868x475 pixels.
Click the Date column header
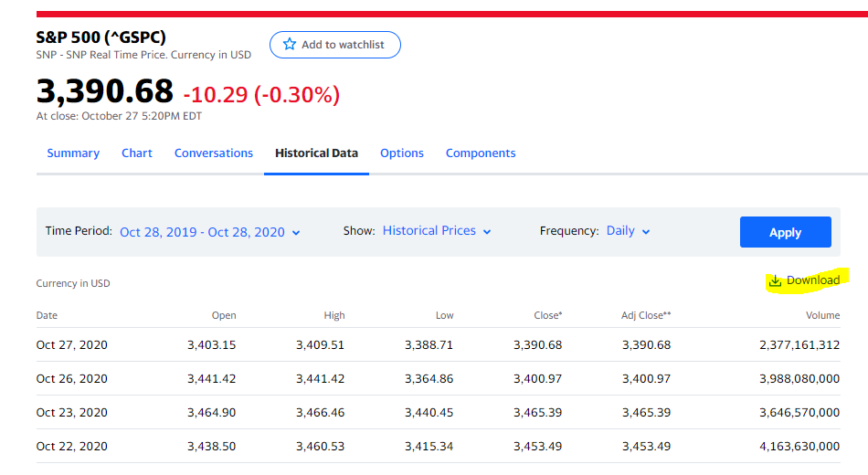[47, 315]
